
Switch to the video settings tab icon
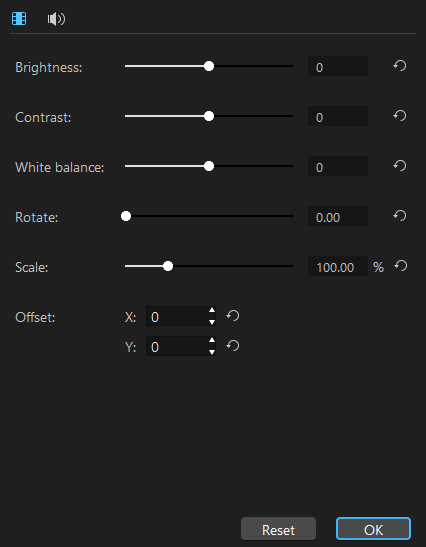coord(19,18)
